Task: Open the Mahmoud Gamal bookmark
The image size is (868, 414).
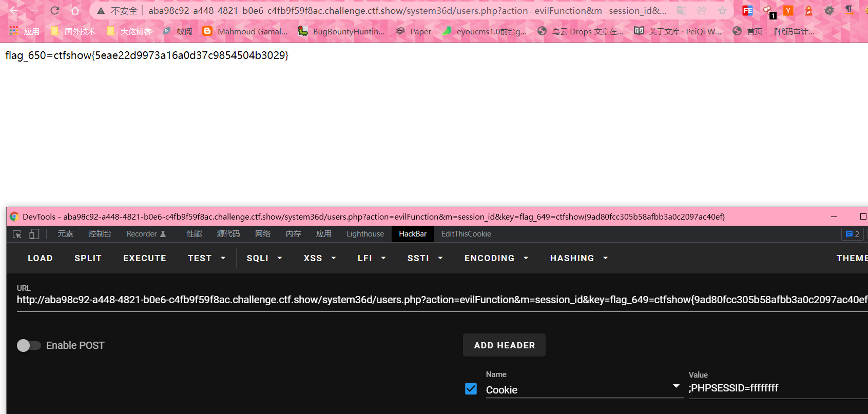Action: coord(245,31)
